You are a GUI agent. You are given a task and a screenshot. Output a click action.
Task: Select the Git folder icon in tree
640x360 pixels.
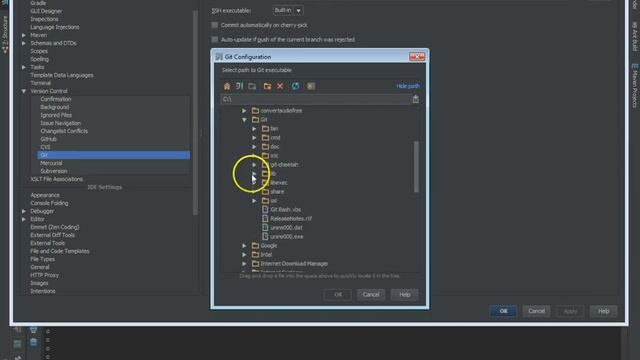256,120
